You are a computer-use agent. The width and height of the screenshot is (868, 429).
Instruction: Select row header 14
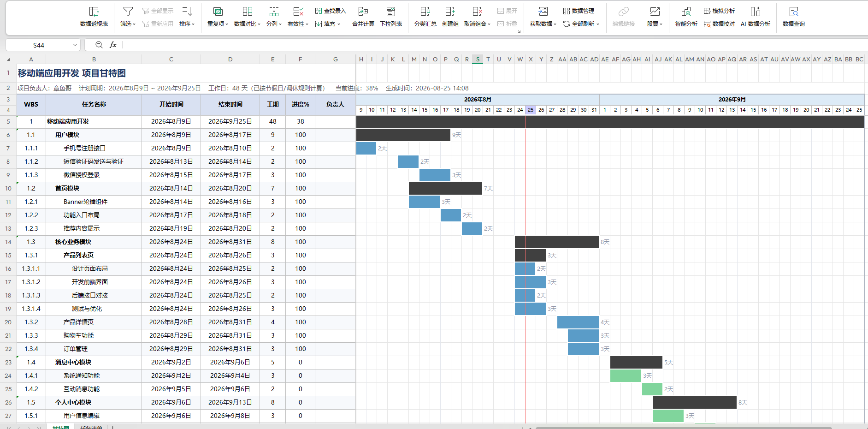pos(8,242)
